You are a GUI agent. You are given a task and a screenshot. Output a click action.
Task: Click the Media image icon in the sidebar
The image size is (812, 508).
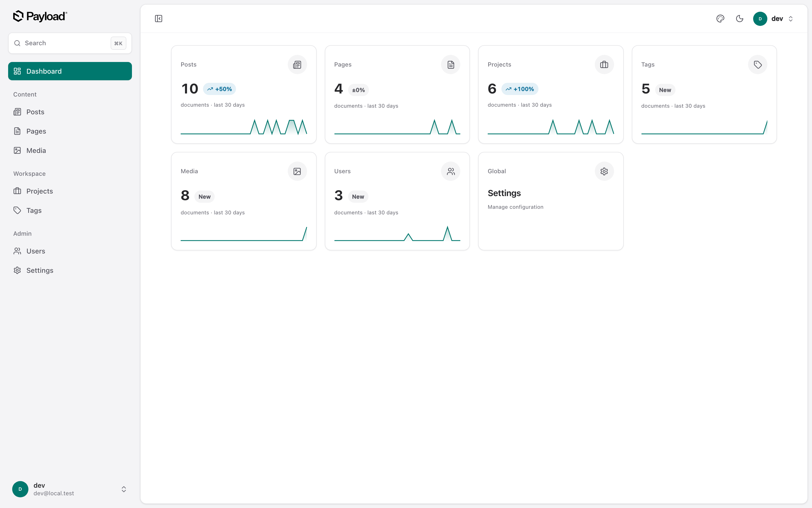point(17,151)
